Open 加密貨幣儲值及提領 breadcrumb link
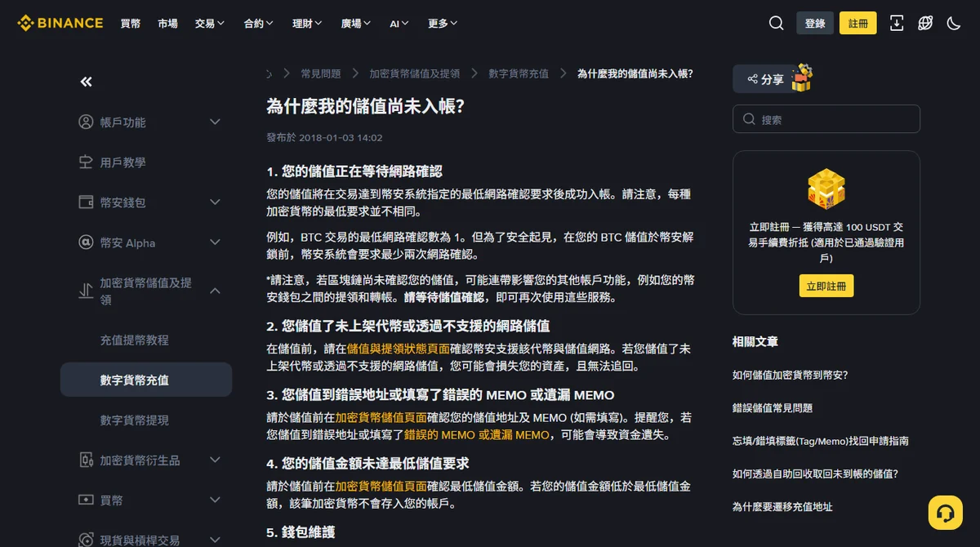The width and height of the screenshot is (980, 547). coord(414,73)
